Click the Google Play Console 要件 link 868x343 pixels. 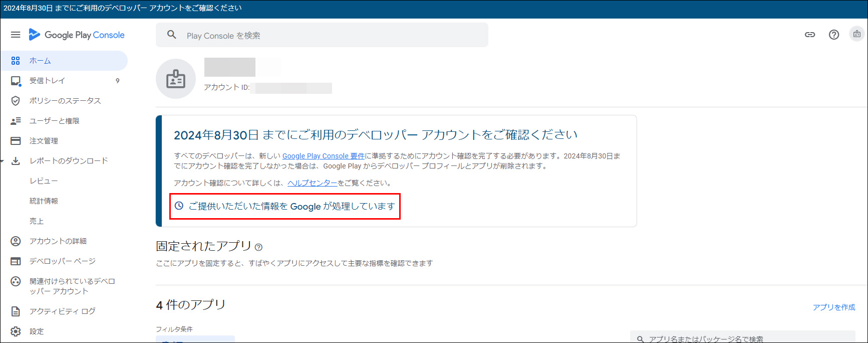[x=323, y=156]
